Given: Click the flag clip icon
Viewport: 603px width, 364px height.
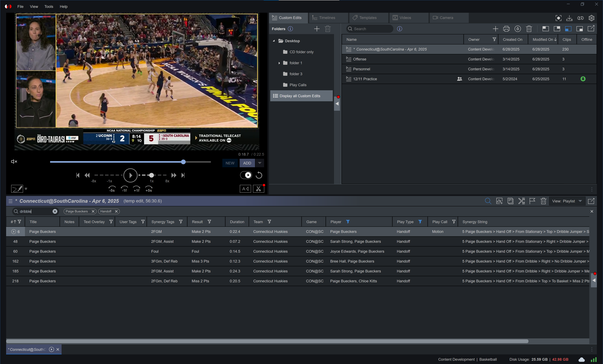Looking at the screenshot, I should (532, 201).
